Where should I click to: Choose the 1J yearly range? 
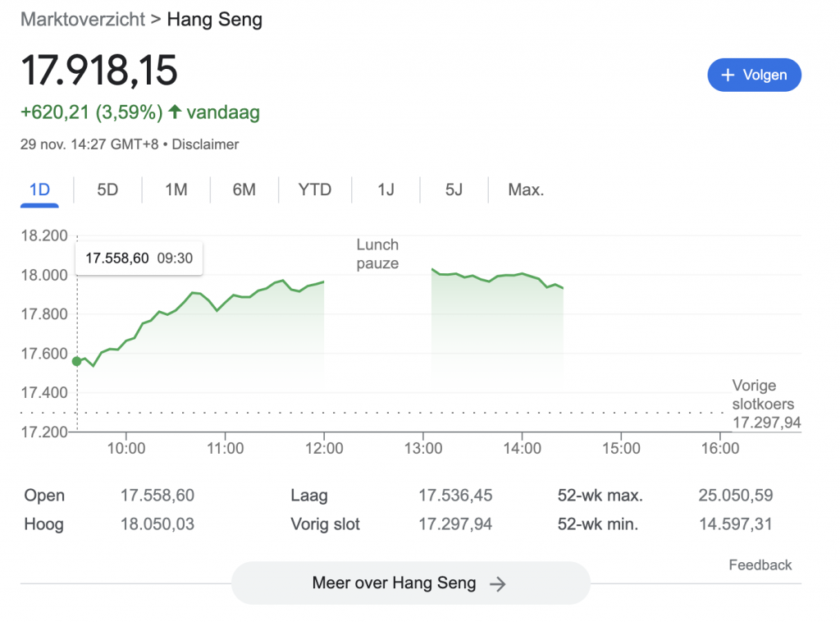(x=386, y=190)
